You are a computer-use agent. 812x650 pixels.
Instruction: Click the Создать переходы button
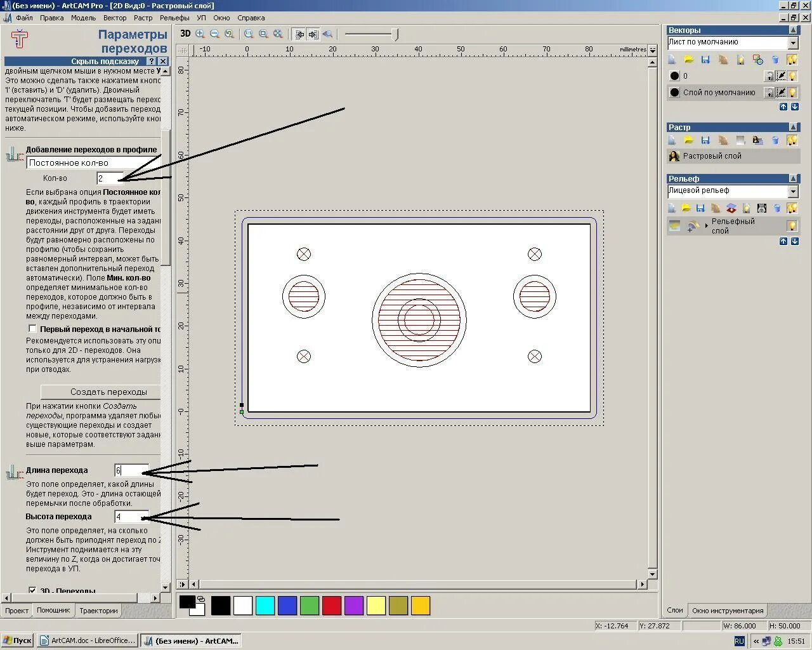(100, 392)
